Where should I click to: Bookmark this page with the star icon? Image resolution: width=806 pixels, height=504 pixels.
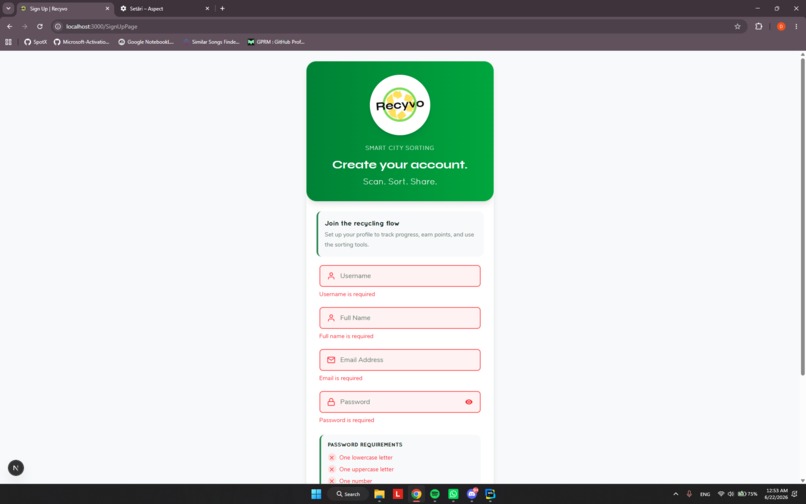tap(738, 26)
